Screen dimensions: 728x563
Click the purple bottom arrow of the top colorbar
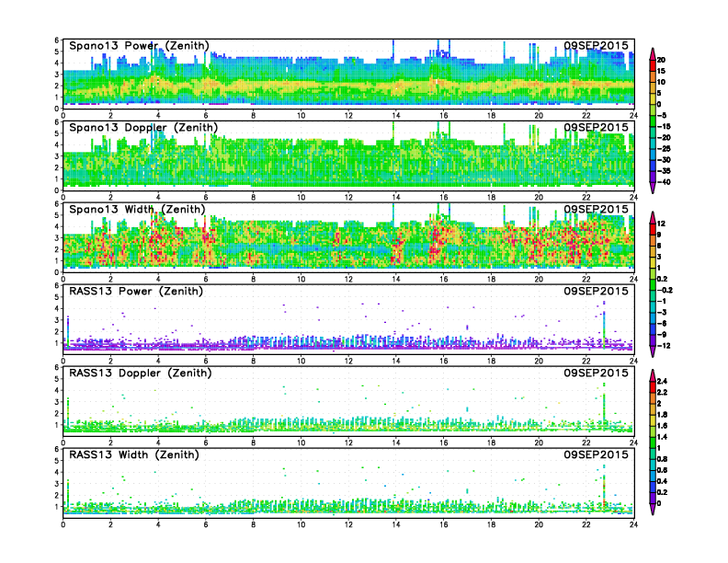point(653,188)
